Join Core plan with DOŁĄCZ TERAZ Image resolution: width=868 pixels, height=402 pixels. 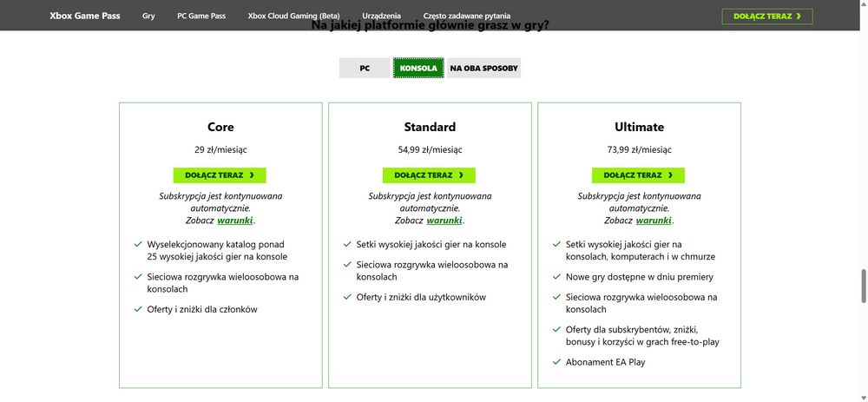point(220,175)
